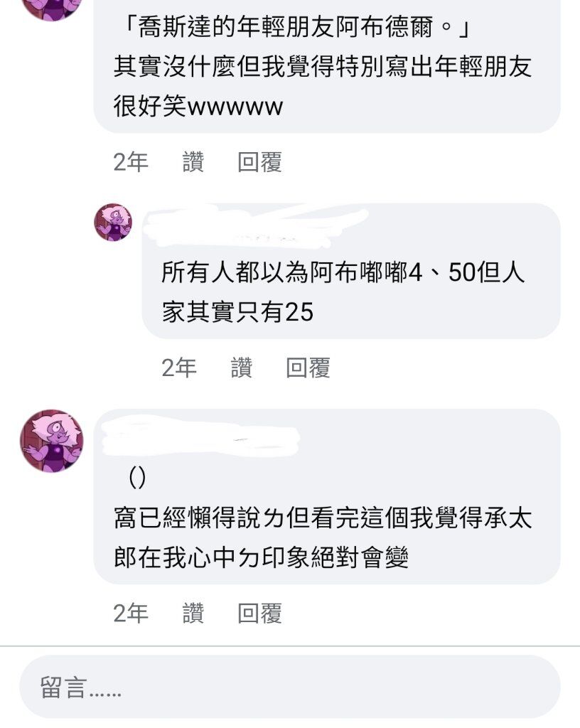Reply to the comment about 喬斯達的年輕朋友阿布德爾

pos(259,162)
